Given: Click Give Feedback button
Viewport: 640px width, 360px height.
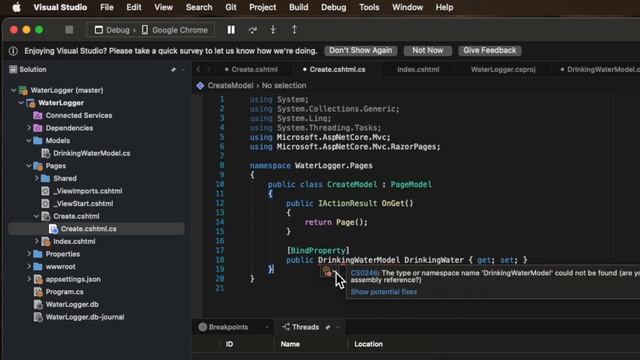Looking at the screenshot, I should (490, 51).
